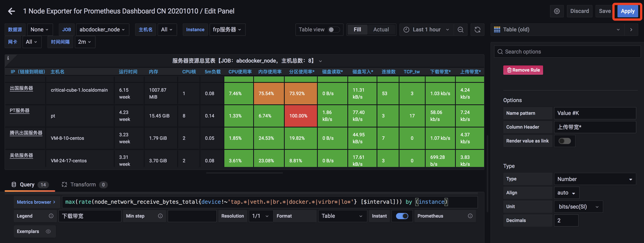Sort by 运行时间 column header
The width and height of the screenshot is (644, 243).
(128, 72)
